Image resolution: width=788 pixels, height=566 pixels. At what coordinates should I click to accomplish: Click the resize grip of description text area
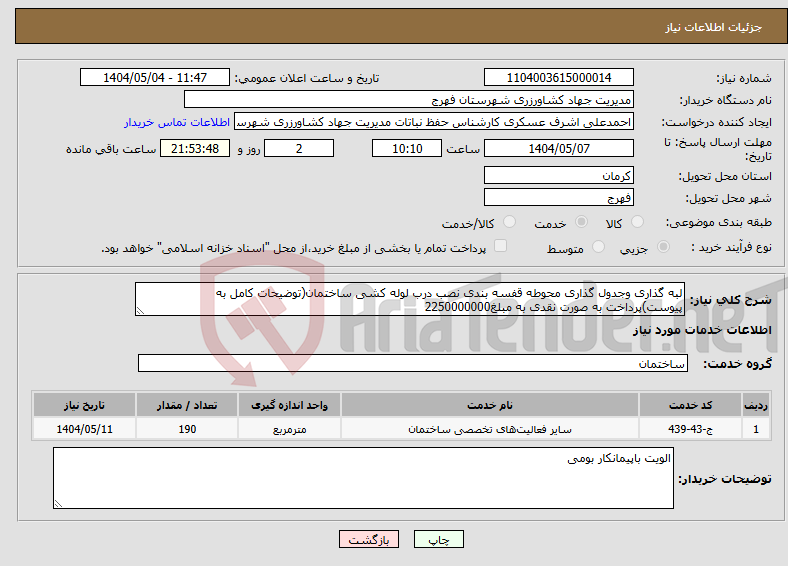[x=140, y=311]
